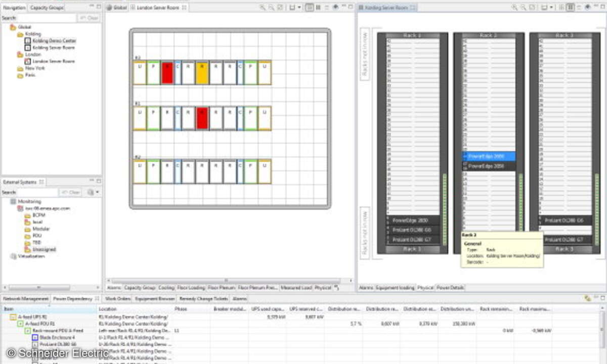Click zoom-to-fit icon in London Server Room toolbar
The height and width of the screenshot is (364, 607).
click(280, 8)
